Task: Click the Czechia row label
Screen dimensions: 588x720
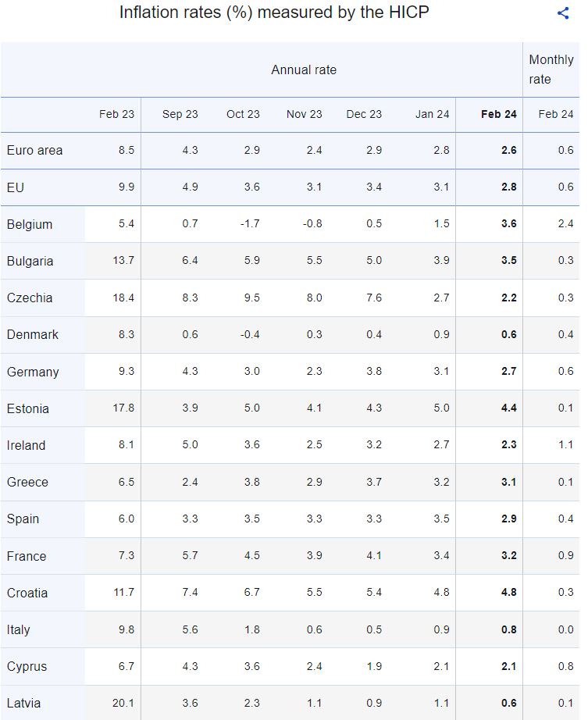Action: [x=30, y=298]
